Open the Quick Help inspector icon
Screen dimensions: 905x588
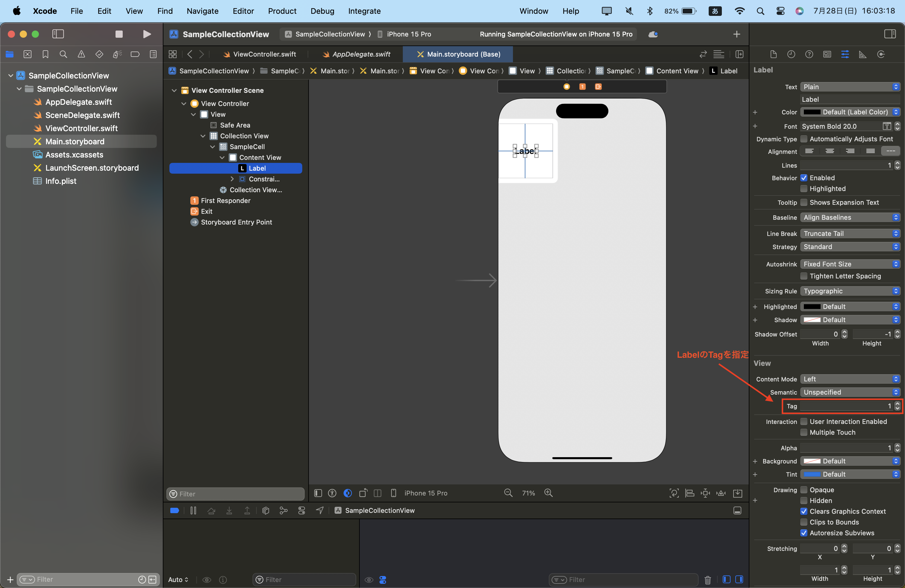coord(809,54)
